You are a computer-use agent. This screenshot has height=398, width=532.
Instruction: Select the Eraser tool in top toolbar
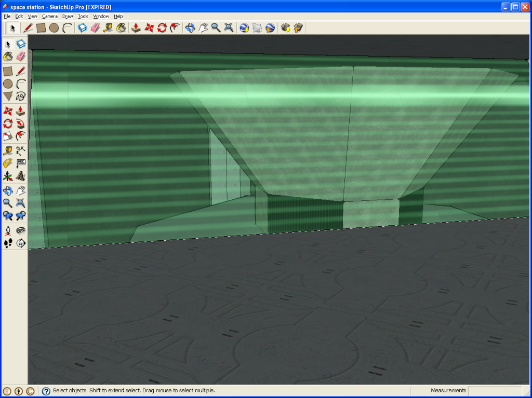pyautogui.click(x=96, y=28)
